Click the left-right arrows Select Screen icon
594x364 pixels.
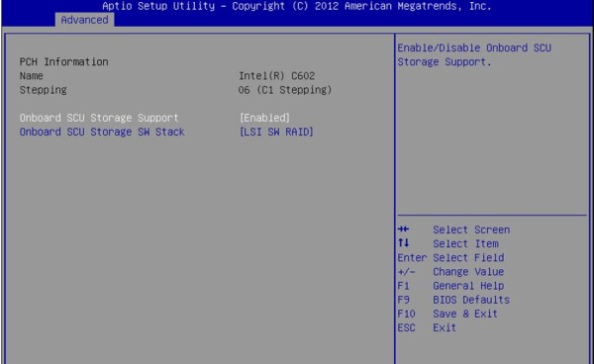(404, 228)
